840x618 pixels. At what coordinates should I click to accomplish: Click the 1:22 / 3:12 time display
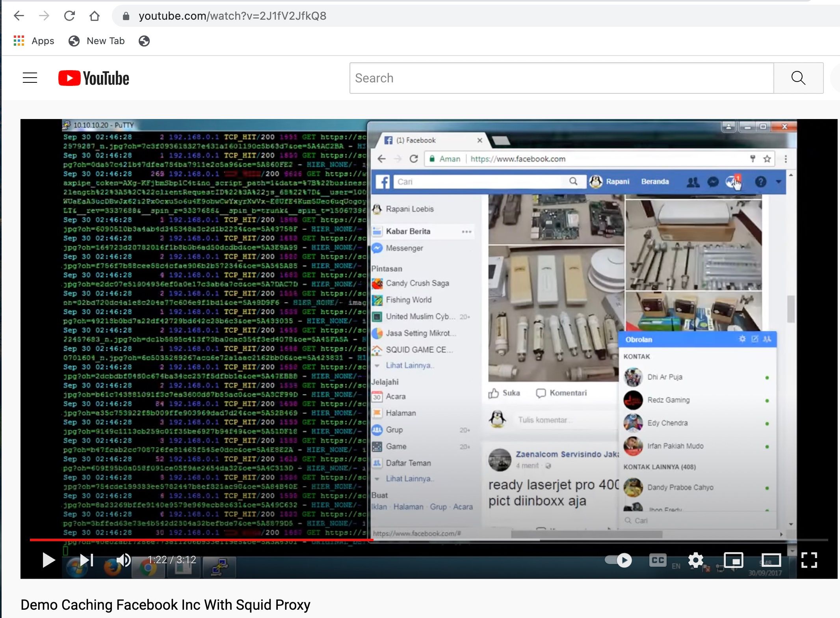coord(172,560)
